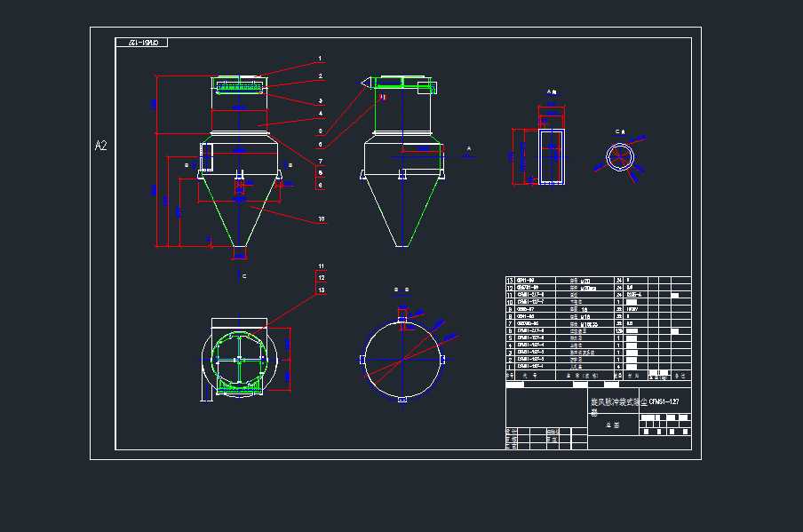Click balloon callout number 6 beside front view
803x532 pixels.
point(320,143)
